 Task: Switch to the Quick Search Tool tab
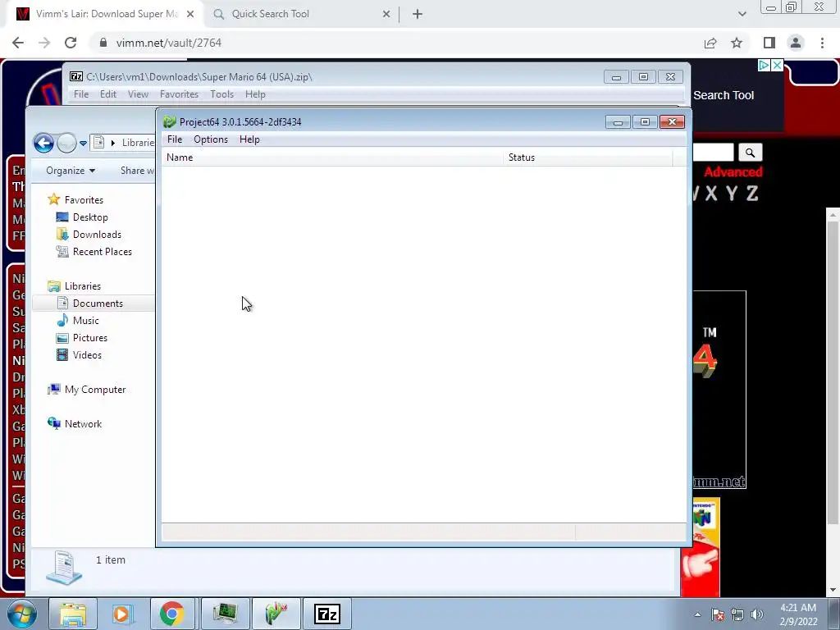click(300, 14)
